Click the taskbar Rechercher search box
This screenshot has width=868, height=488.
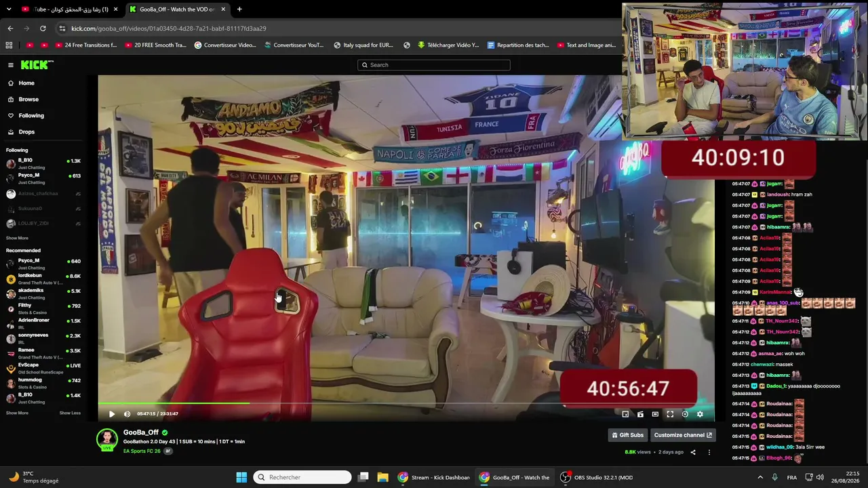coord(302,477)
